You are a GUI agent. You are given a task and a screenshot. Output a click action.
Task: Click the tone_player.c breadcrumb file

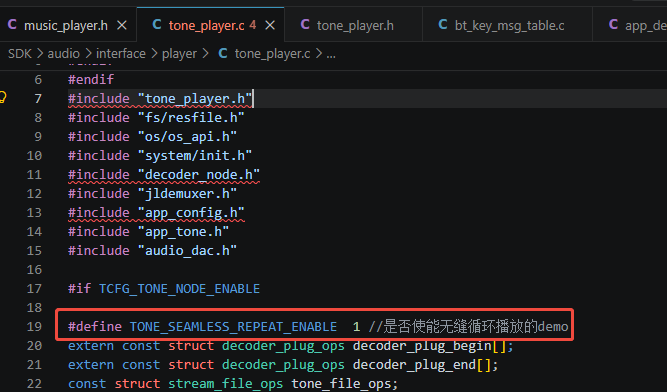click(272, 54)
